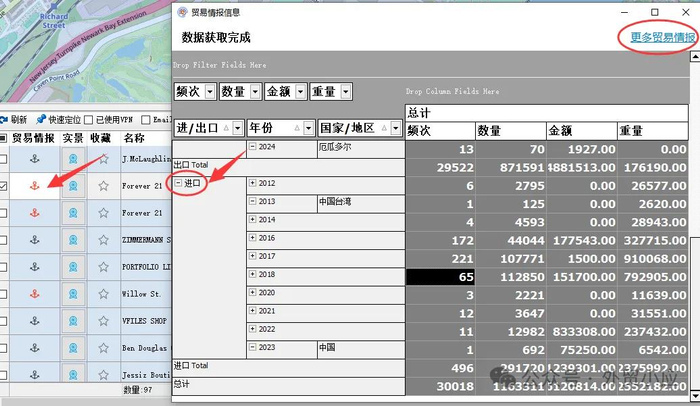Collapse the 进口 group in pivot grid
Viewport: 700px width, 406px height.
(179, 183)
